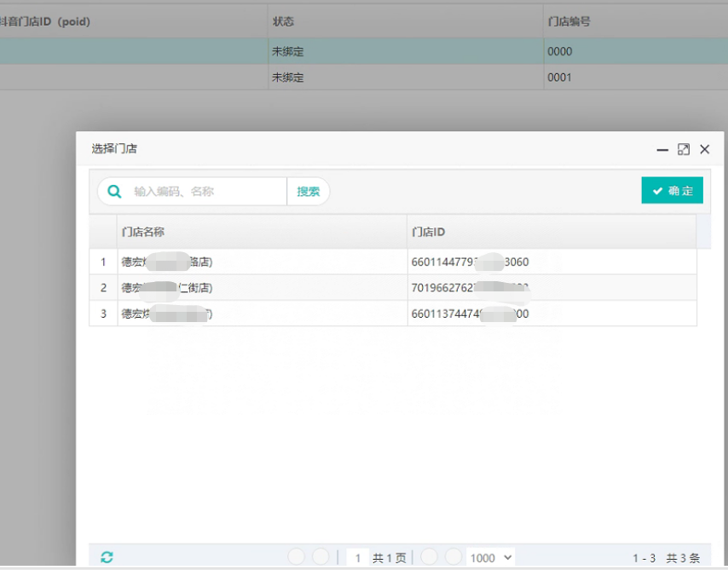
Task: Click the 确定 confirm button
Action: [672, 191]
